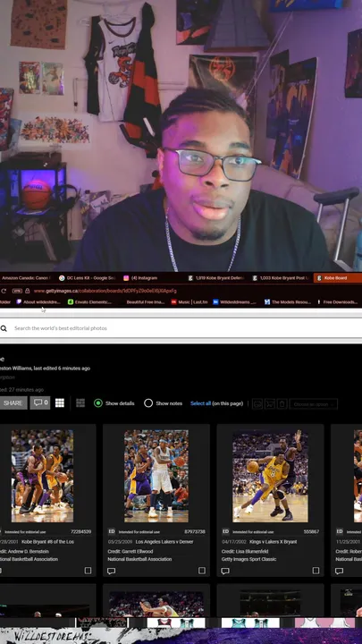Click the Instagram favicon on its tab

(126, 278)
